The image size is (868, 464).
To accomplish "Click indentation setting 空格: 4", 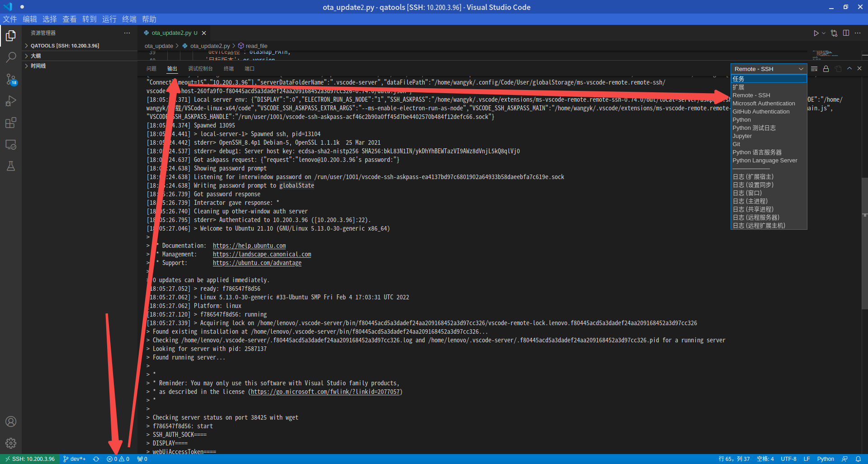I will 765,459.
